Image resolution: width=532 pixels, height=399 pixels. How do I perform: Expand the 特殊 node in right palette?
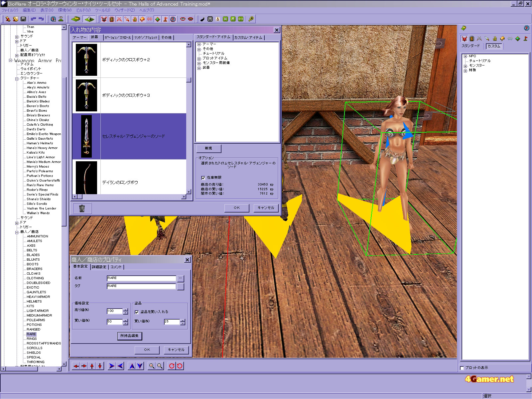(x=465, y=70)
